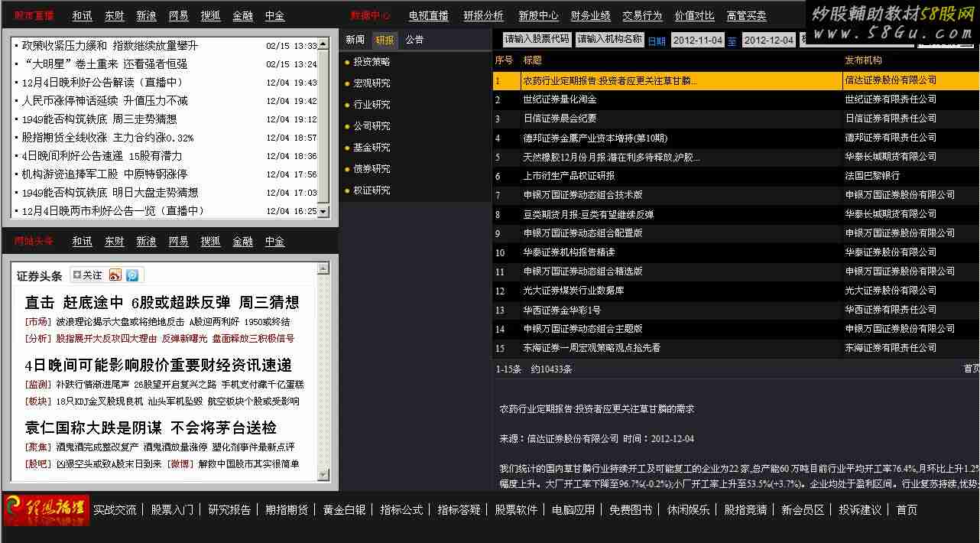
Task: Click the 关注 follow button beside 证券头条
Action: coord(87,275)
